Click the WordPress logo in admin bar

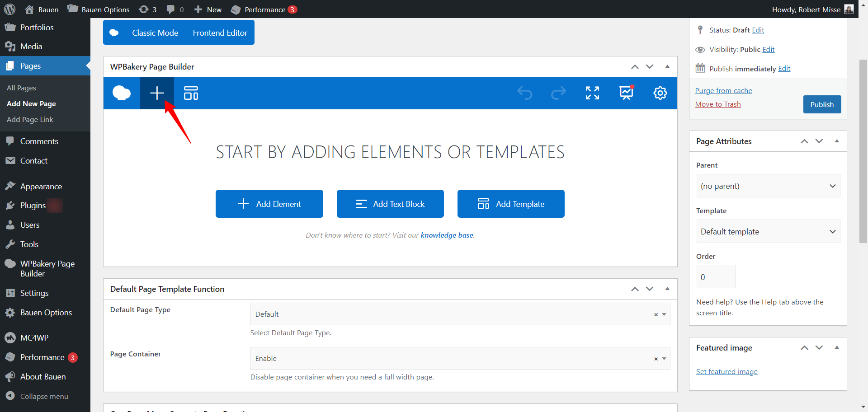tap(9, 9)
